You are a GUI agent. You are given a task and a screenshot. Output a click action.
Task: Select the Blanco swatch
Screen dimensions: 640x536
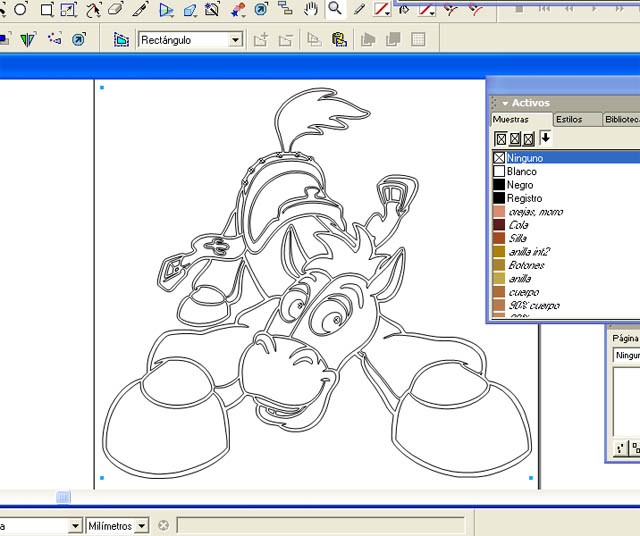566,171
